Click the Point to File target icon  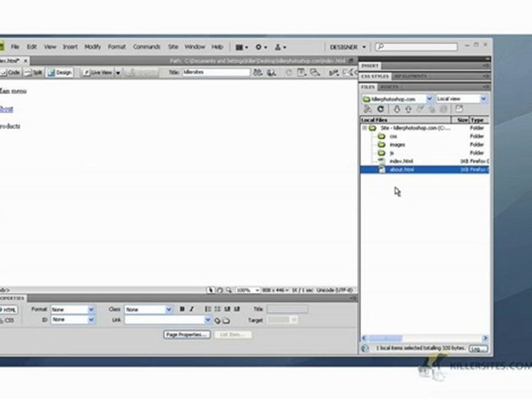click(x=217, y=320)
